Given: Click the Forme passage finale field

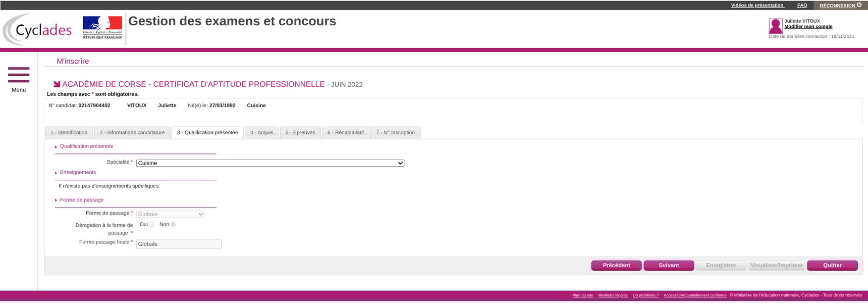Looking at the screenshot, I should (179, 244).
